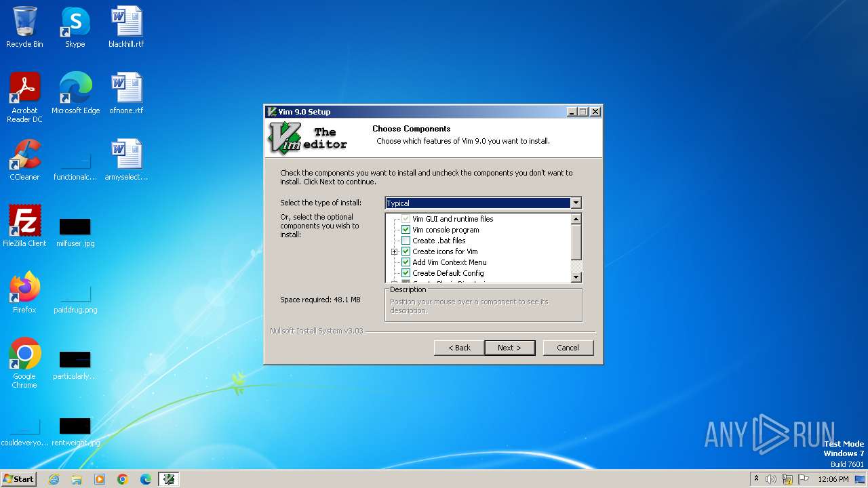This screenshot has height=488, width=868.
Task: Uncheck Vim console program checkbox
Action: [x=406, y=230]
